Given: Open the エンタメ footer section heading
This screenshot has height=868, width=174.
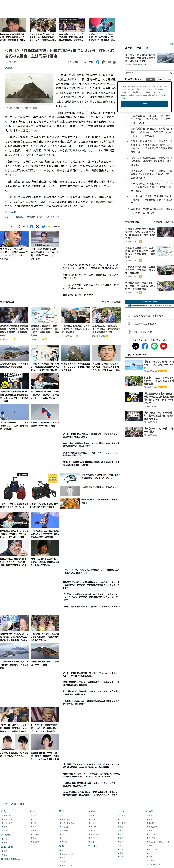Looking at the screenshot, I should [x=93, y=846].
